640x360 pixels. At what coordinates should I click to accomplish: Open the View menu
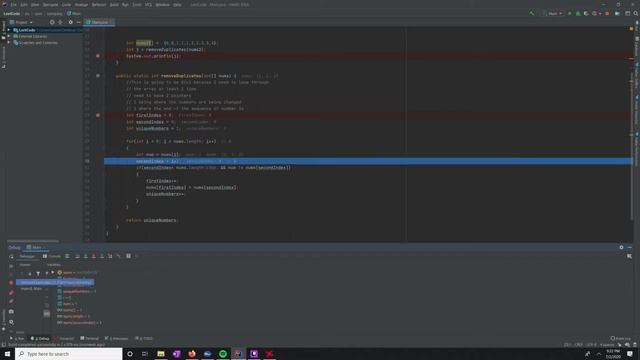click(x=35, y=4)
